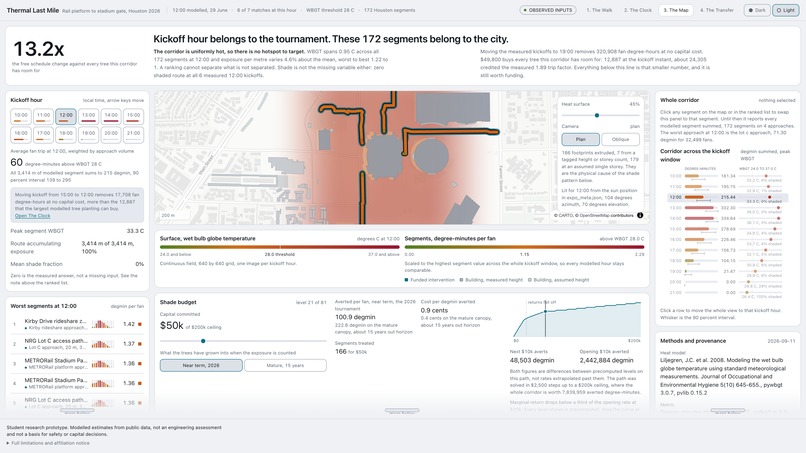The height and width of the screenshot is (453, 806).
Task: Switch camera to Plan view
Action: tap(580, 139)
